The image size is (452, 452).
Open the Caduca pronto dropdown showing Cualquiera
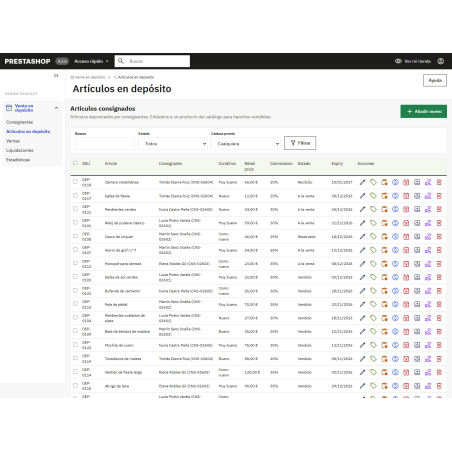tap(246, 144)
